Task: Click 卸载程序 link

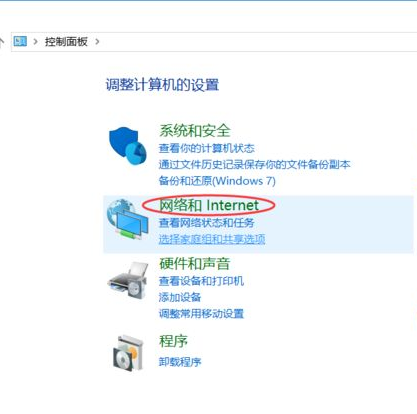Action: (180, 362)
